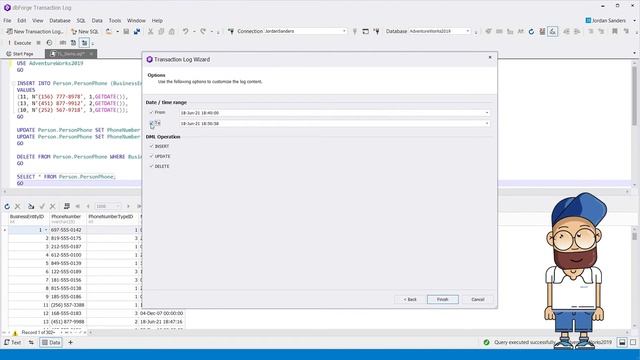
Task: Click the Execute button
Action: (19, 42)
